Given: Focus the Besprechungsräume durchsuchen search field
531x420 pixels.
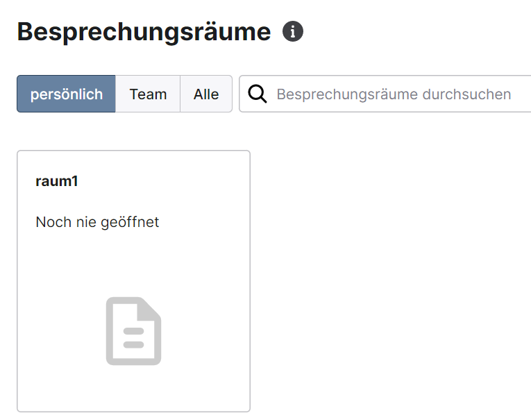Looking at the screenshot, I should 385,94.
